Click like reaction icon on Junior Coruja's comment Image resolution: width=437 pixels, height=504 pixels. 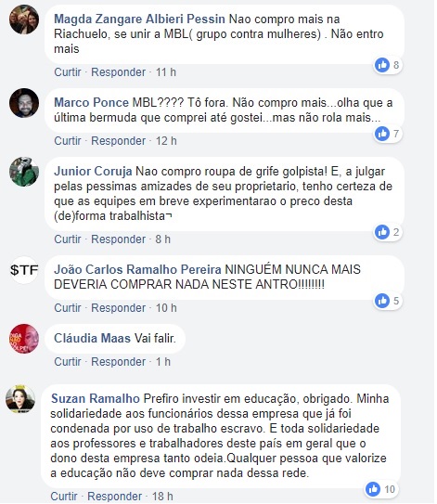(382, 232)
